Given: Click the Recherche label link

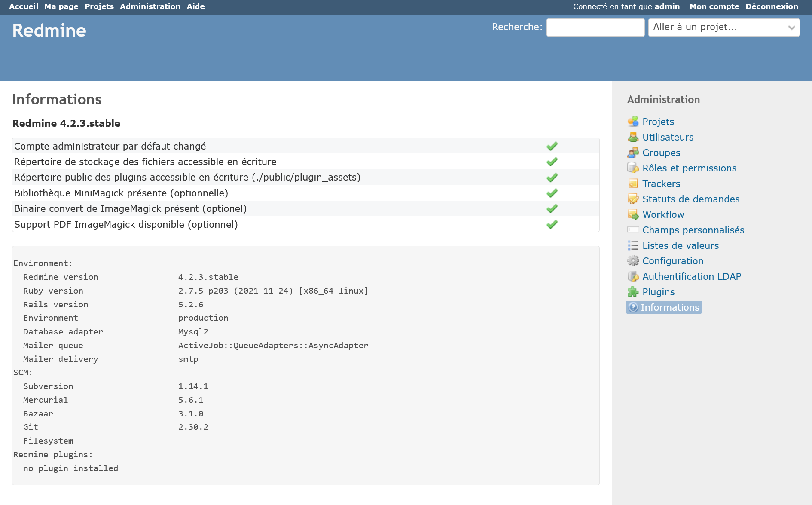Looking at the screenshot, I should pos(517,27).
